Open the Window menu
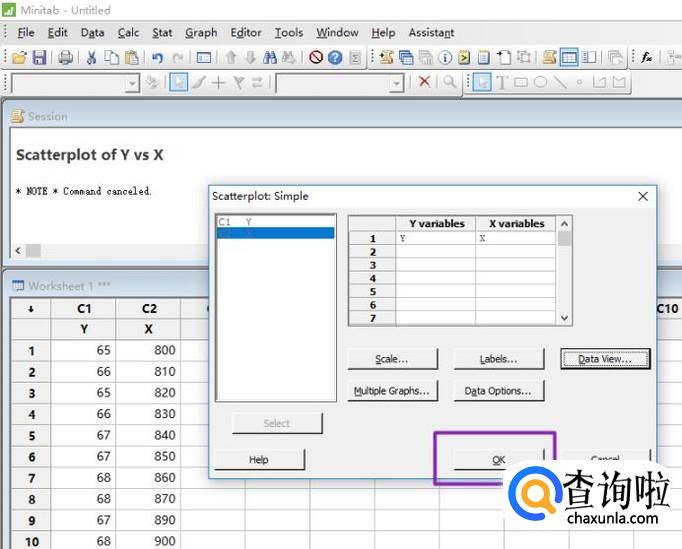 click(x=337, y=33)
